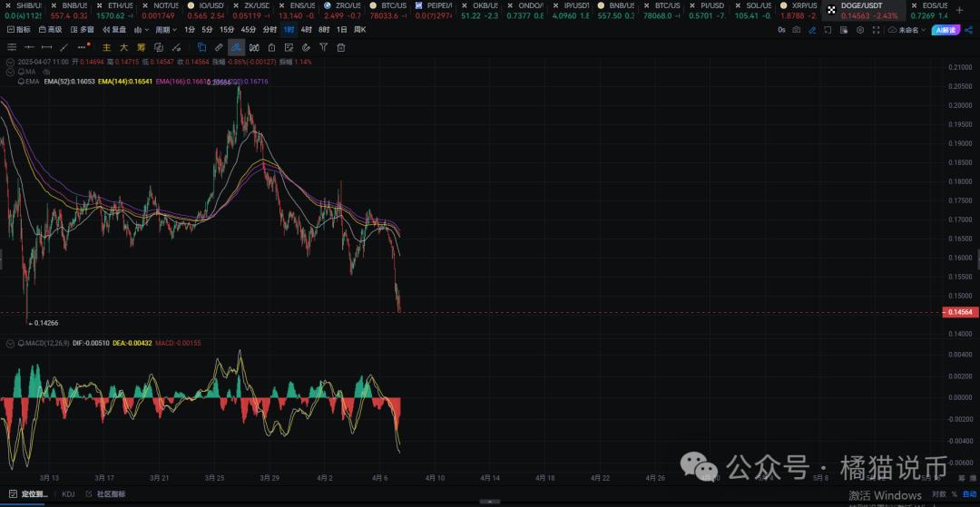
Task: Toggle the highlighted magnet-draw tool
Action: tap(236, 47)
